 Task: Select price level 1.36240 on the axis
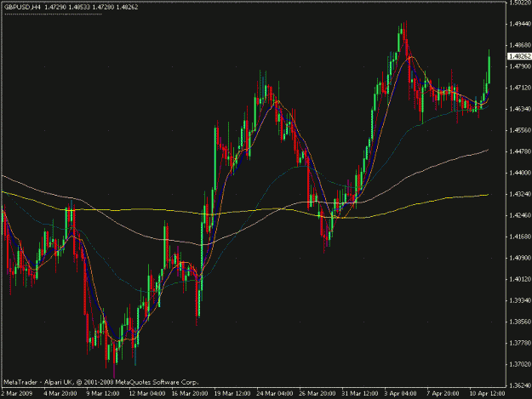[520, 385]
